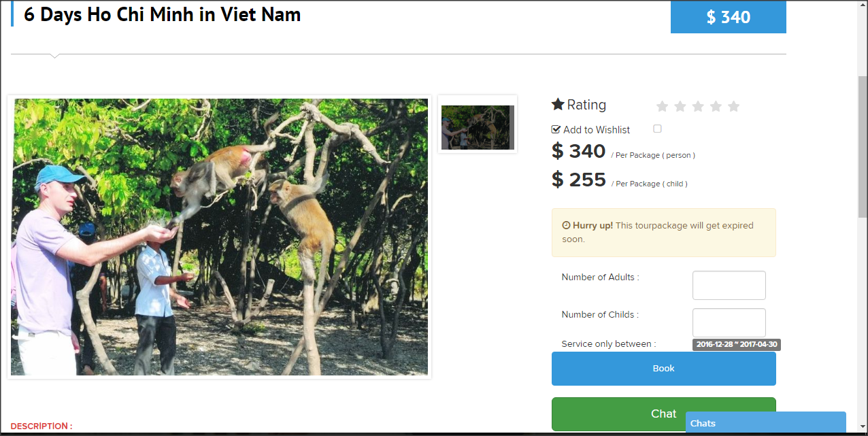868x436 pixels.
Task: Click the vertical page scrollbar thumb
Action: 862,146
